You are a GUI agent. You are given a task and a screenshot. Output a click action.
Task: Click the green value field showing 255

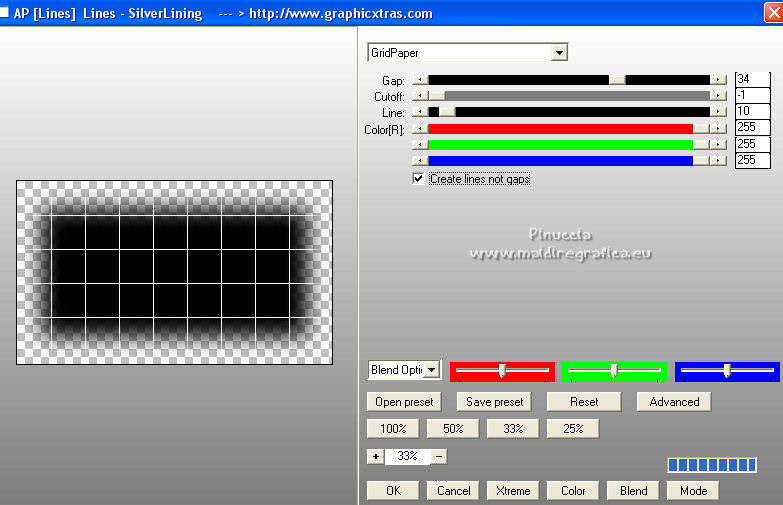tap(753, 144)
